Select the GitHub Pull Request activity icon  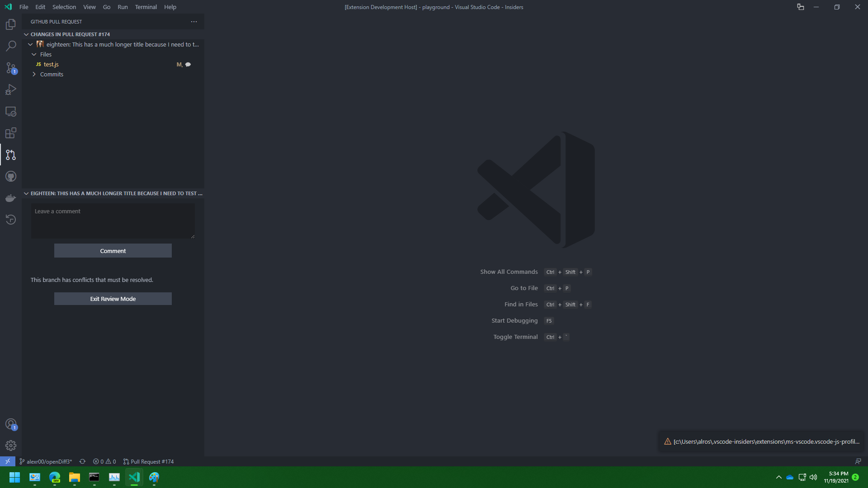11,155
